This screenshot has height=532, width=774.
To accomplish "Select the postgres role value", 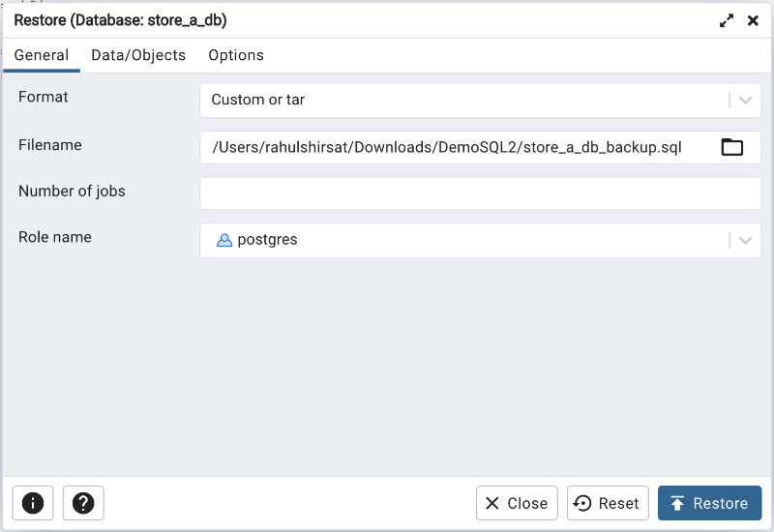I will pyautogui.click(x=256, y=240).
